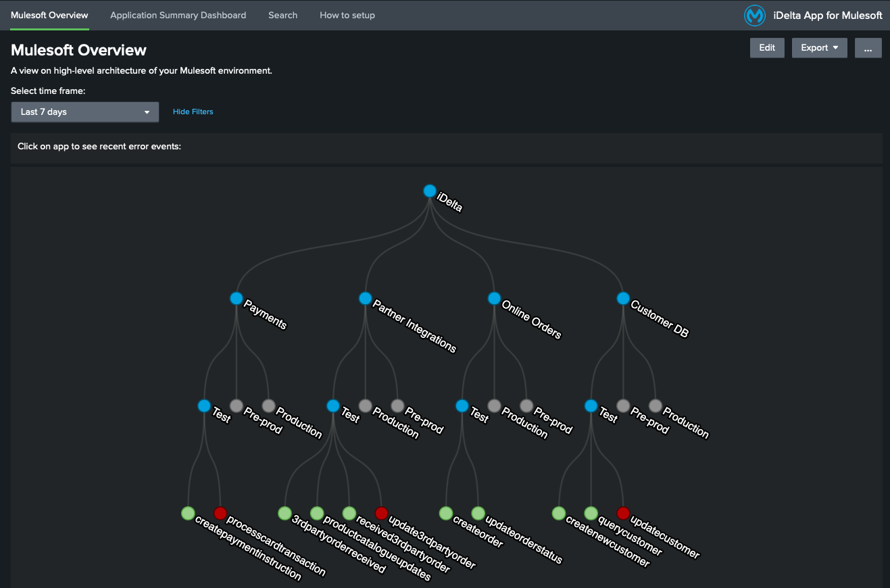Open the Search tab
The image size is (890, 588).
tap(282, 15)
